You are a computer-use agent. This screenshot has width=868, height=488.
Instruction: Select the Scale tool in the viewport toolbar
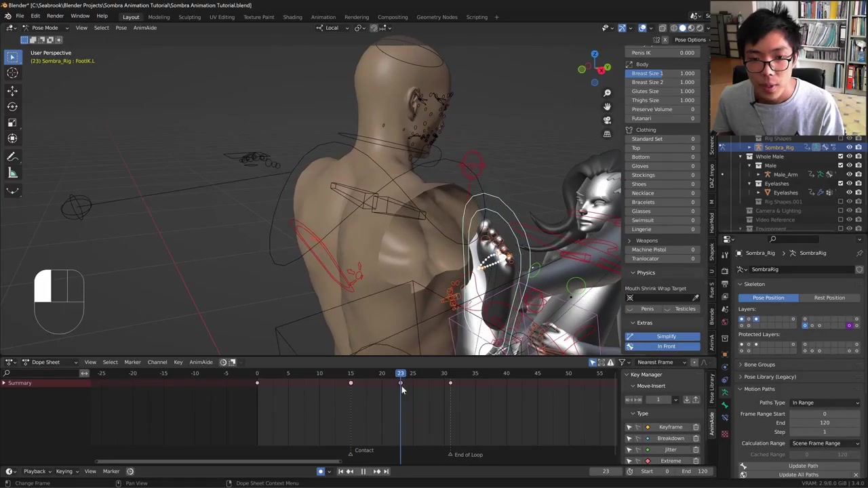[12, 123]
